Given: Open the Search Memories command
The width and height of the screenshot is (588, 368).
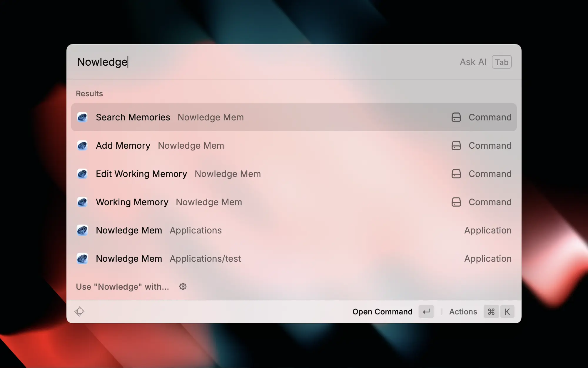Looking at the screenshot, I should (x=133, y=117).
